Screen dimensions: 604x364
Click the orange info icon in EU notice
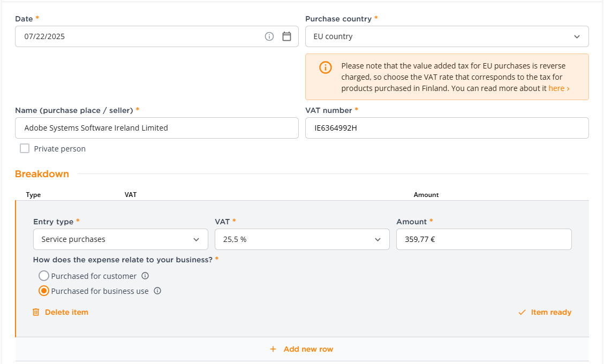325,67
